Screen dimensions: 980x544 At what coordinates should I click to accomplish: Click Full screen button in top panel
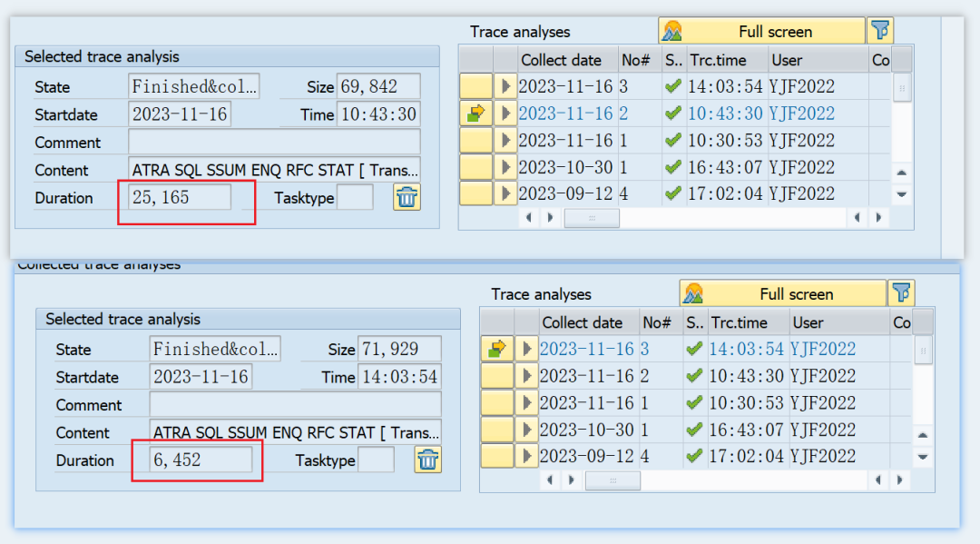[761, 31]
